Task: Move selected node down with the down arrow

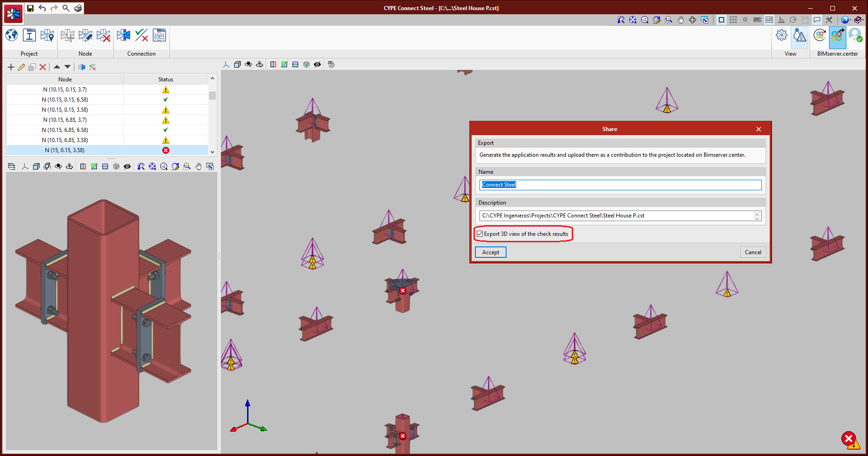Action: click(x=68, y=67)
